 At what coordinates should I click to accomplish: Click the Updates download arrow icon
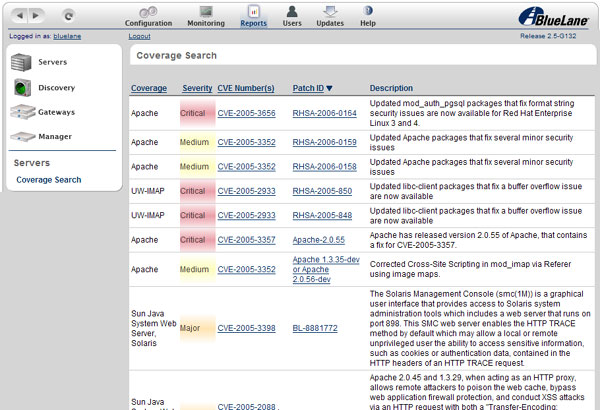(329, 11)
